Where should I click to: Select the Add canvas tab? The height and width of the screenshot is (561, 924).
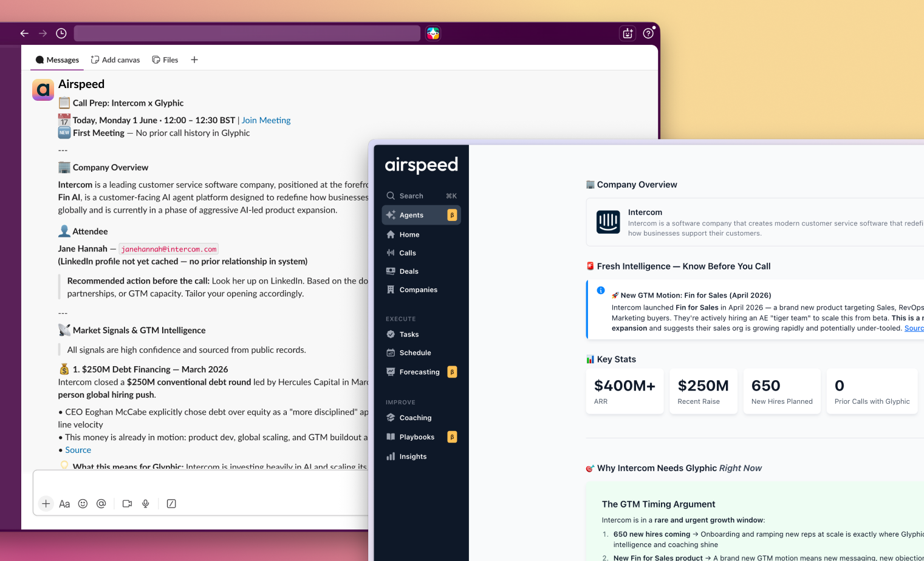point(115,59)
